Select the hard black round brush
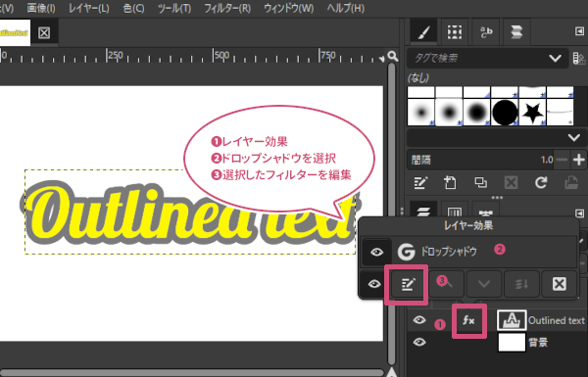Viewport: 588px width, 377px height. [505, 112]
